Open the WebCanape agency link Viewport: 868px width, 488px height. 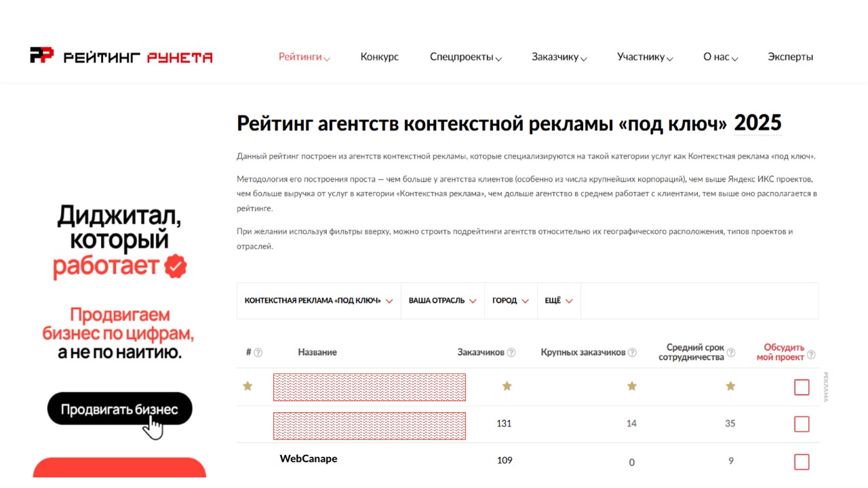point(309,459)
